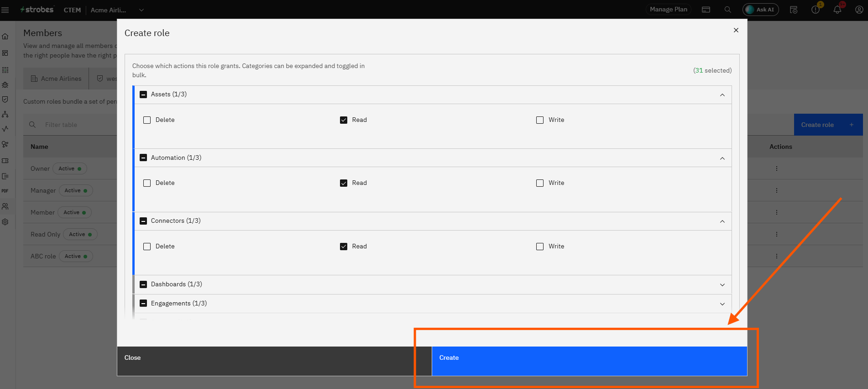Screen dimensions: 868x389
Task: Click the colored grid apps icon in the sidebar
Action: click(5, 70)
